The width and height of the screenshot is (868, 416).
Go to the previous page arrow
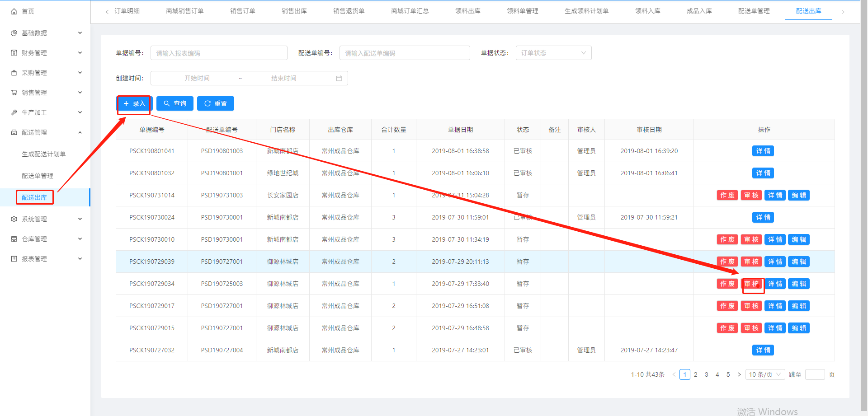pos(674,374)
